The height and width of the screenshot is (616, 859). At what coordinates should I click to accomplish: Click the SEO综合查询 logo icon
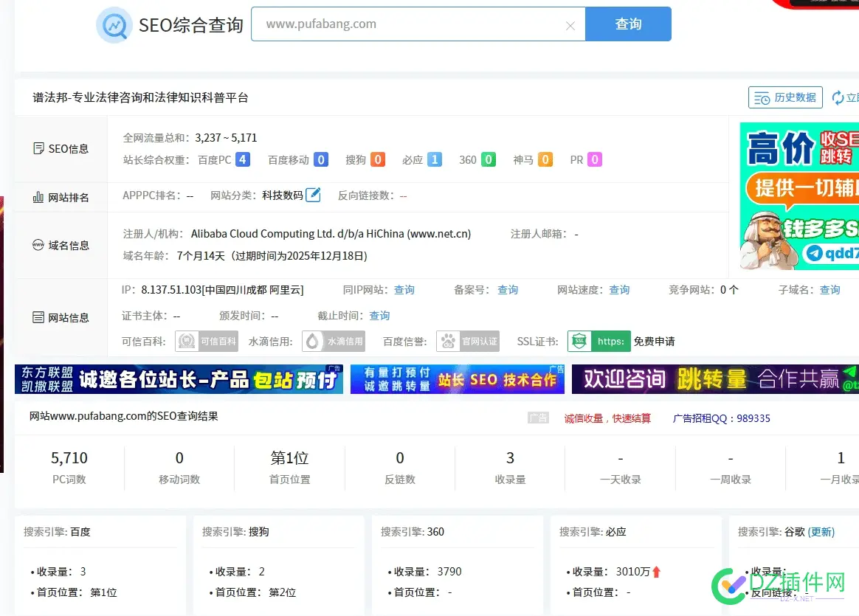pyautogui.click(x=114, y=24)
